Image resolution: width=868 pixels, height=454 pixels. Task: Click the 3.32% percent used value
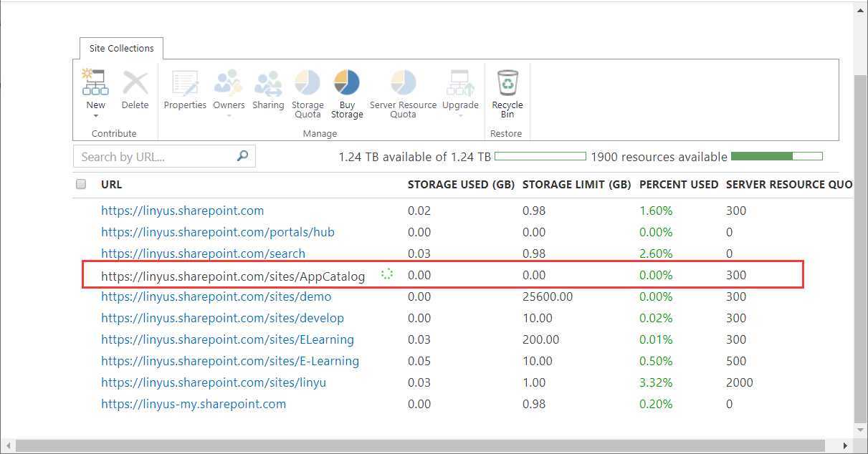click(656, 382)
